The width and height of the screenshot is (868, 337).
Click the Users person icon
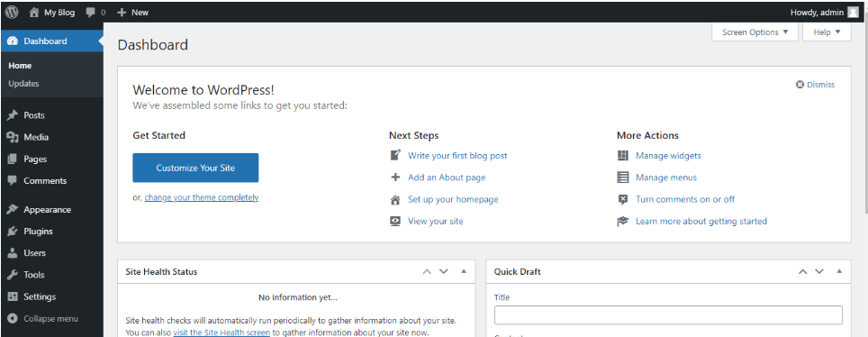(x=13, y=252)
